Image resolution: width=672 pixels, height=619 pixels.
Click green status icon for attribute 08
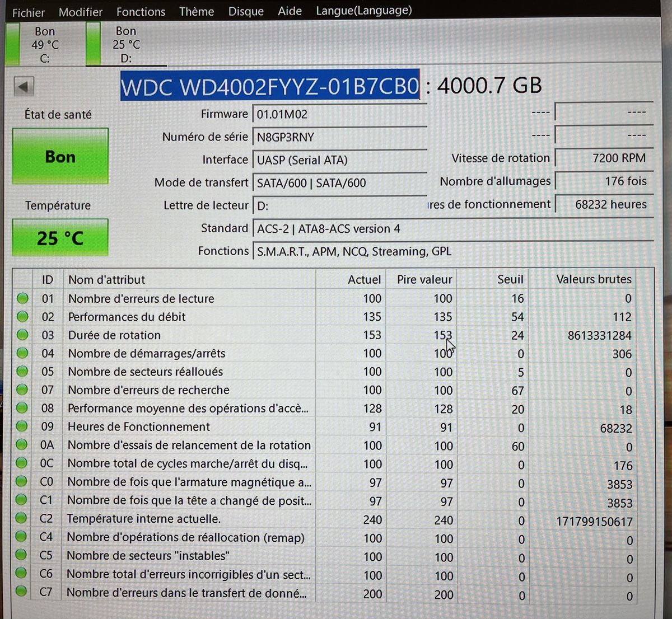click(x=22, y=407)
